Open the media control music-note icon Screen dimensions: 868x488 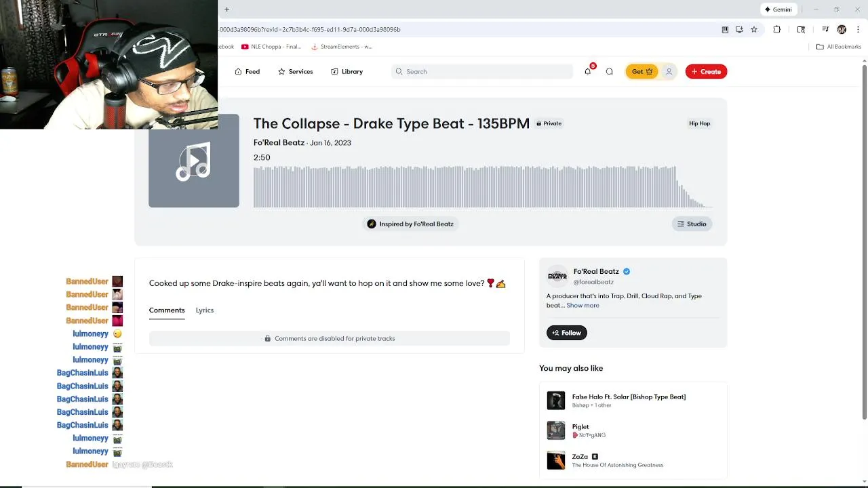pos(825,30)
